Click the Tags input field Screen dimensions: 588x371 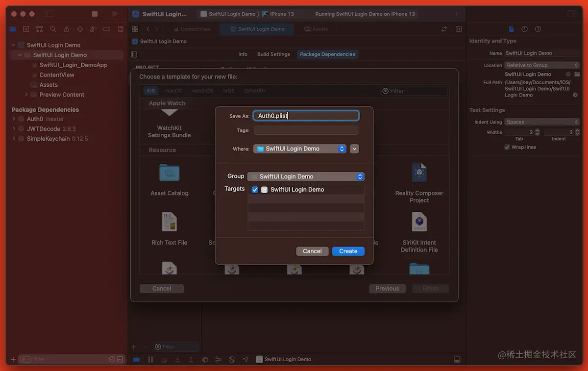click(306, 130)
